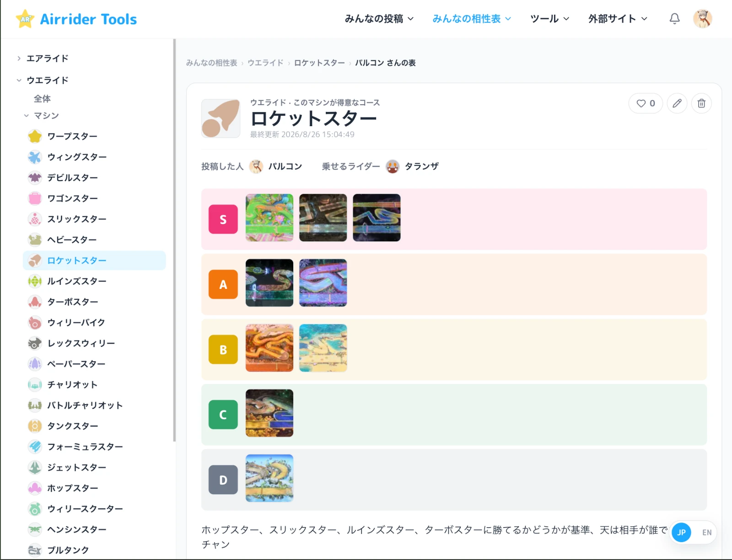Open second S-tier dark course thumbnail
Screen dimensions: 732x560
coord(323,218)
